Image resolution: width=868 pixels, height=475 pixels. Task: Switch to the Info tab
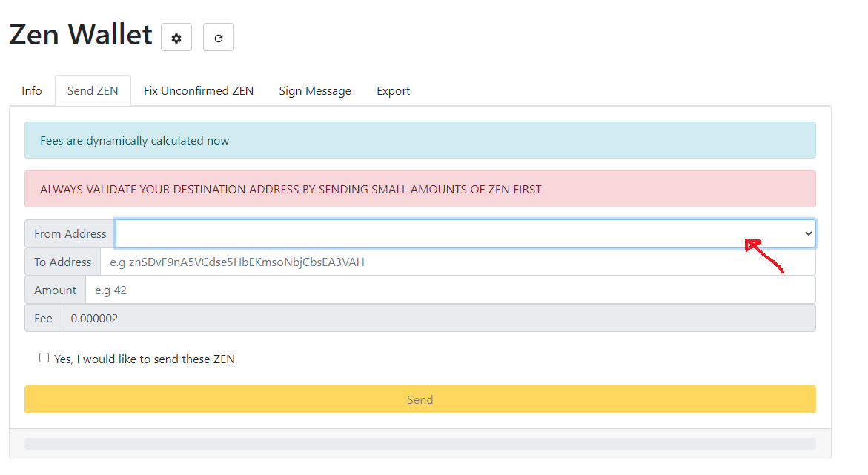[x=32, y=91]
